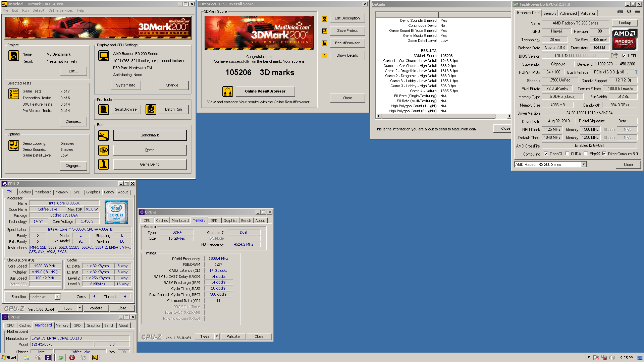
Task: Open the SPD tab in CPU-Z Memory window
Action: point(214,221)
